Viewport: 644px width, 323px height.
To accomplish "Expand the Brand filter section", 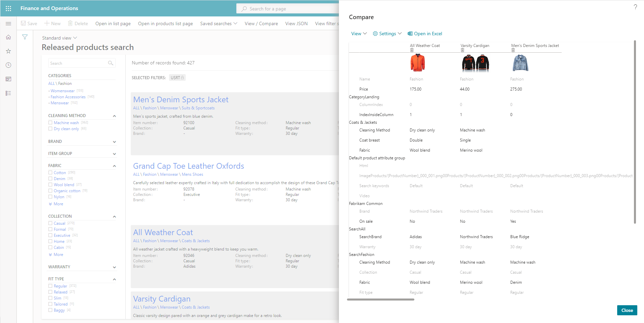I will click(114, 142).
